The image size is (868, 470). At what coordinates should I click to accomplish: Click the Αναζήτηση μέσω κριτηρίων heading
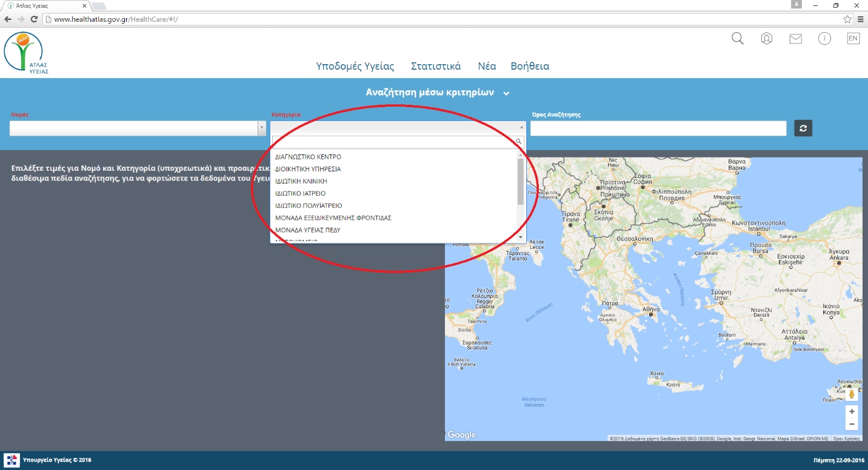(x=430, y=93)
